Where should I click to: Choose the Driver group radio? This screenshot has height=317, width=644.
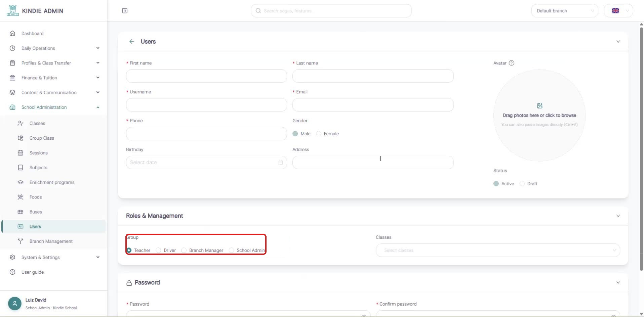pyautogui.click(x=158, y=251)
